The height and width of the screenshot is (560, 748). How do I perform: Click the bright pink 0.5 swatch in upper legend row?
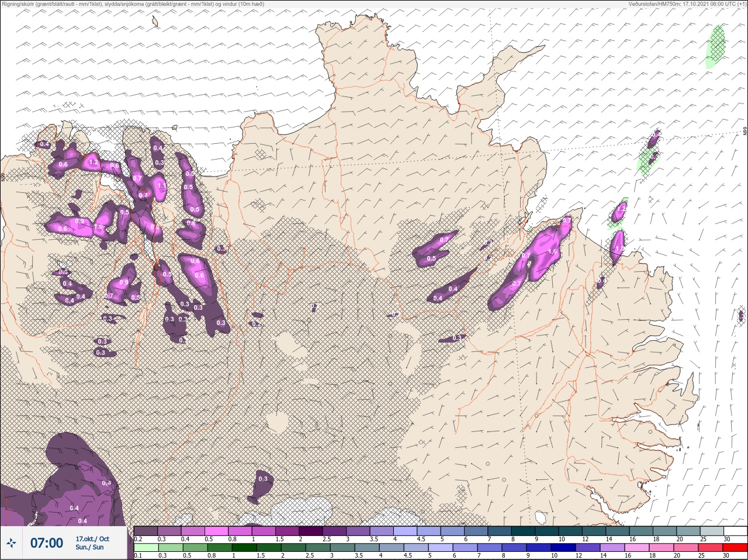pos(216,531)
